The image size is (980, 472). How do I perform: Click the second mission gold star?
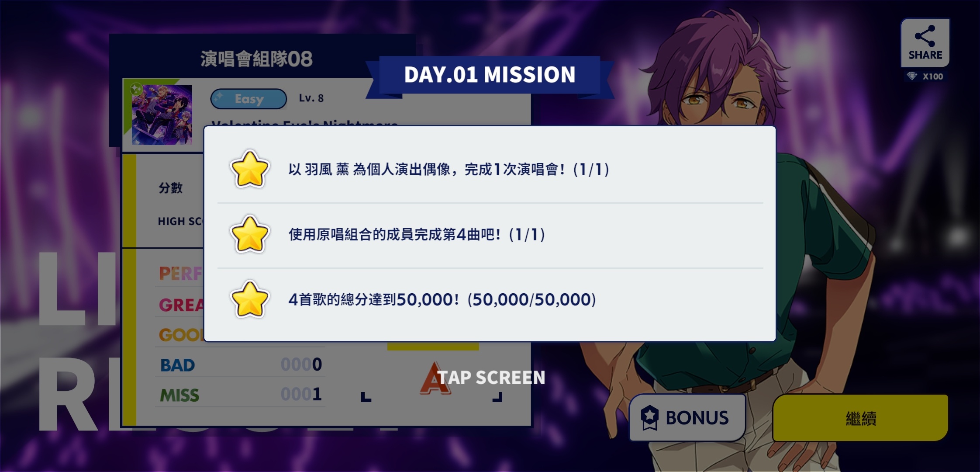pyautogui.click(x=249, y=235)
